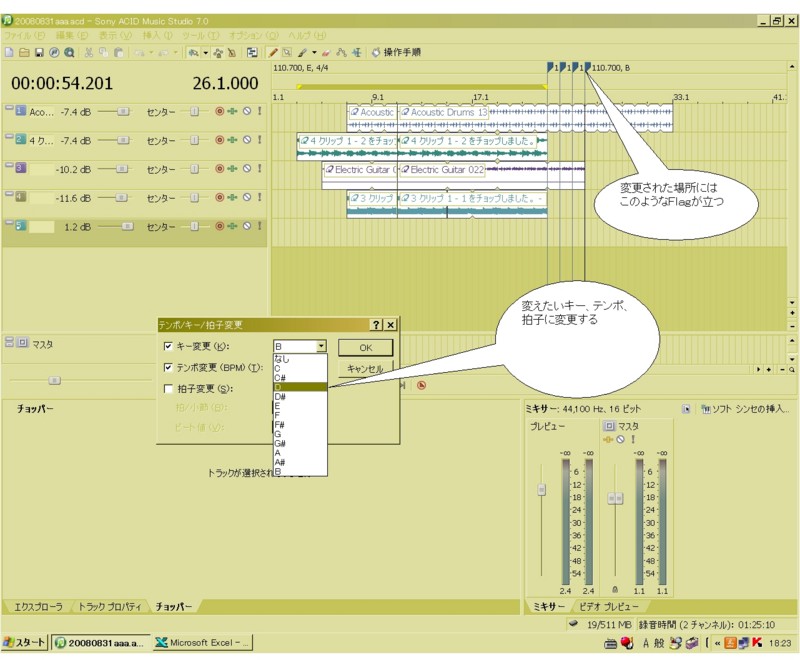Mute track 2 (4 ク...)
Screen dimensions: 800x660
click(x=247, y=139)
